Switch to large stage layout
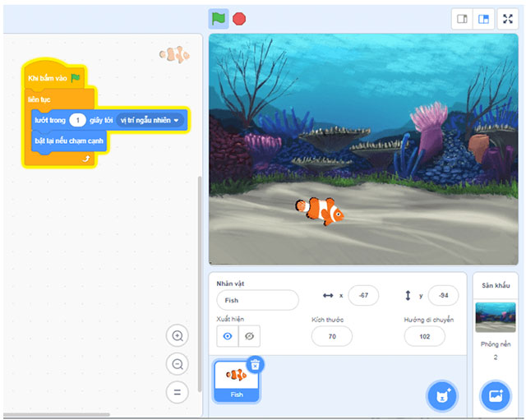Viewport: 526px width, 420px height. (483, 19)
